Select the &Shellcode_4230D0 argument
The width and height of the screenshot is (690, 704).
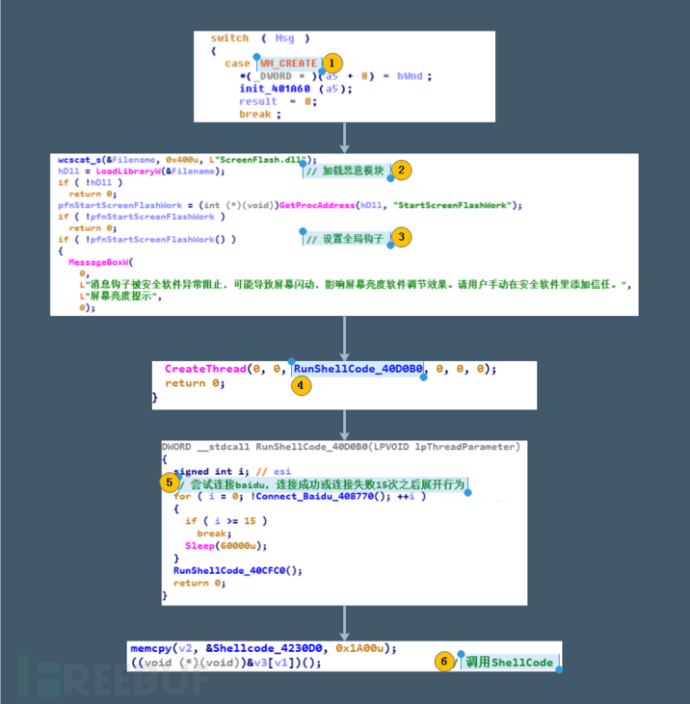(264, 648)
